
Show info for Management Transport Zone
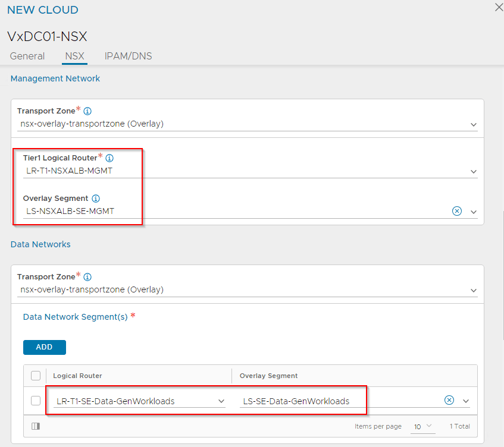(x=87, y=111)
